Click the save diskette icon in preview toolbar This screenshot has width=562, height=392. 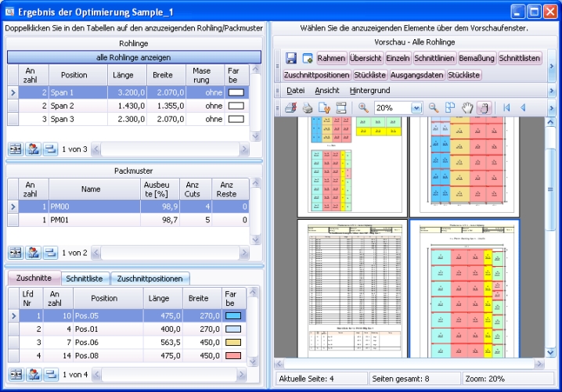291,58
